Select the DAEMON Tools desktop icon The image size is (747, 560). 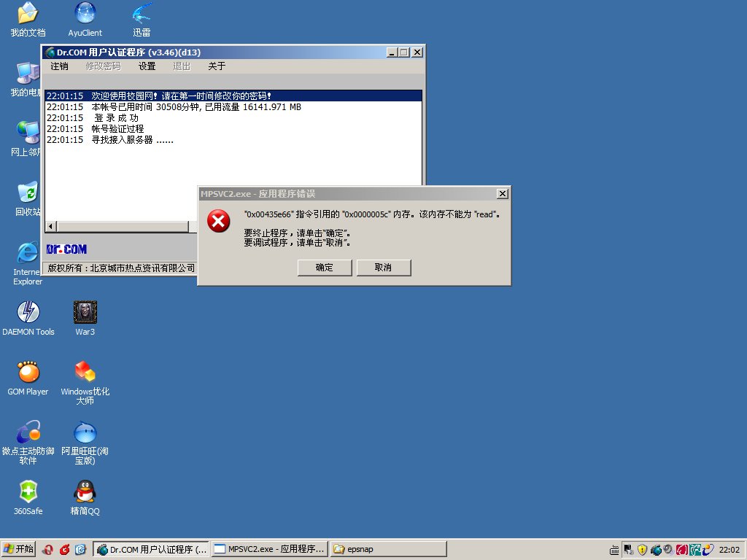pyautogui.click(x=28, y=318)
